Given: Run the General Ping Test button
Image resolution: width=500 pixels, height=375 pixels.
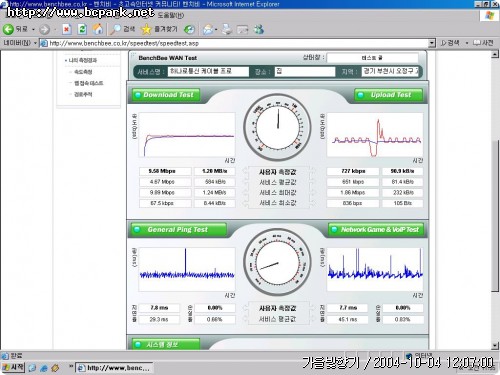Looking at the screenshot, I should point(179,230).
